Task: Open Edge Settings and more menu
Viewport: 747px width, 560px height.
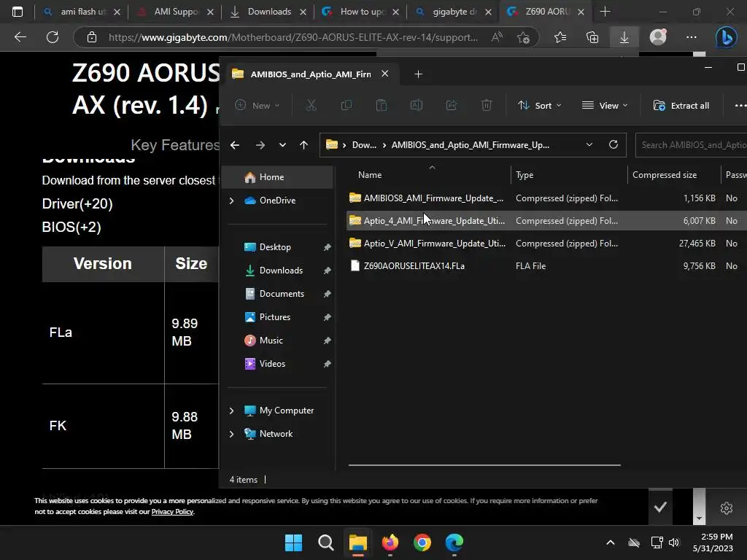Action: (692, 37)
